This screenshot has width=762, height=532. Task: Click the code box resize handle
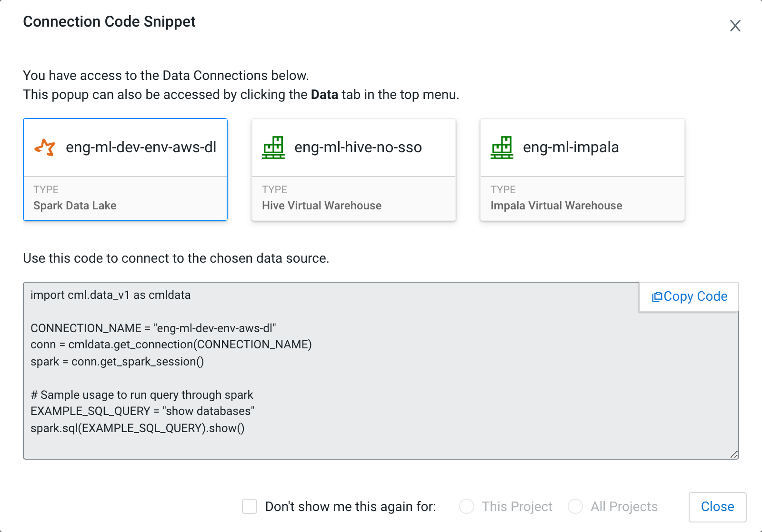[x=734, y=454]
